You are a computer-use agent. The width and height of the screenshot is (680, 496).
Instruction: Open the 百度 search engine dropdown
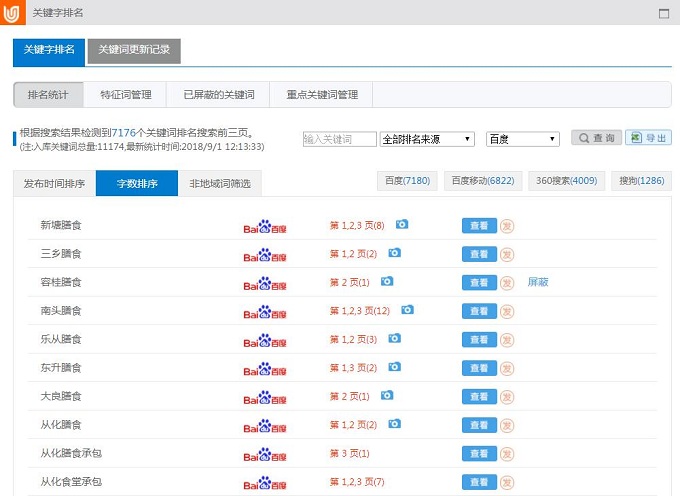coord(522,139)
